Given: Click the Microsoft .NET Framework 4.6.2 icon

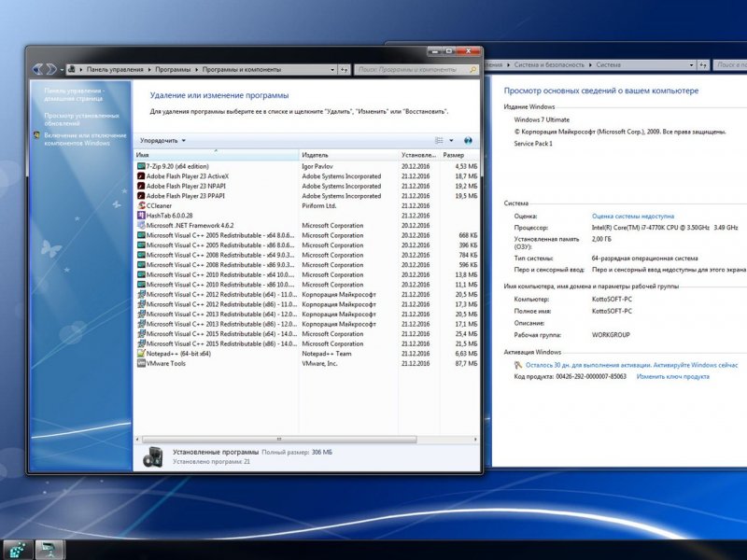Looking at the screenshot, I should 141,225.
